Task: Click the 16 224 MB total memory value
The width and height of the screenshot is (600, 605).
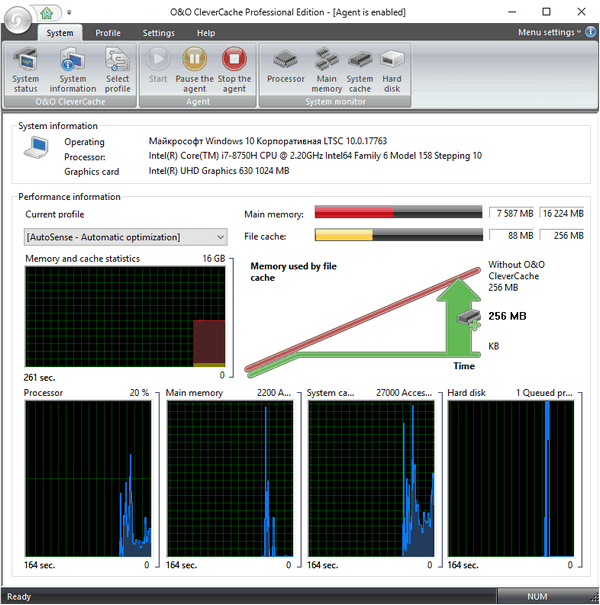Action: [562, 213]
